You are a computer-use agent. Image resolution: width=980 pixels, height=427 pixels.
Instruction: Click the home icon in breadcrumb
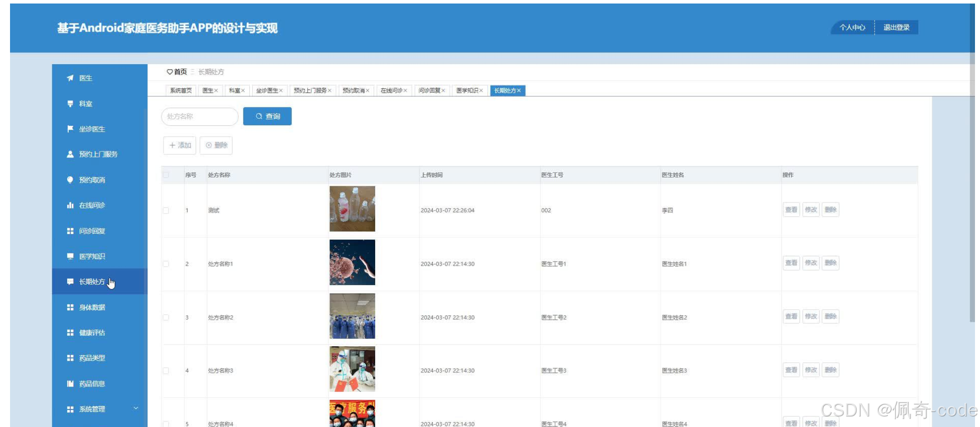pos(170,72)
